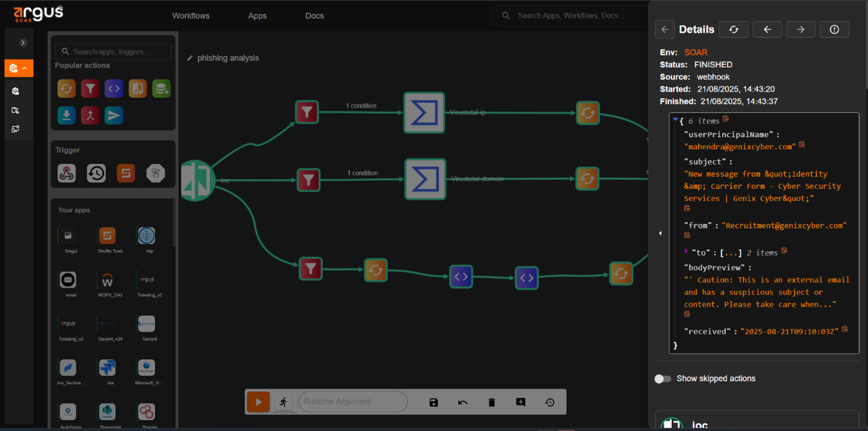The height and width of the screenshot is (431, 868).
Task: Click the next execution arrow button
Action: click(801, 30)
